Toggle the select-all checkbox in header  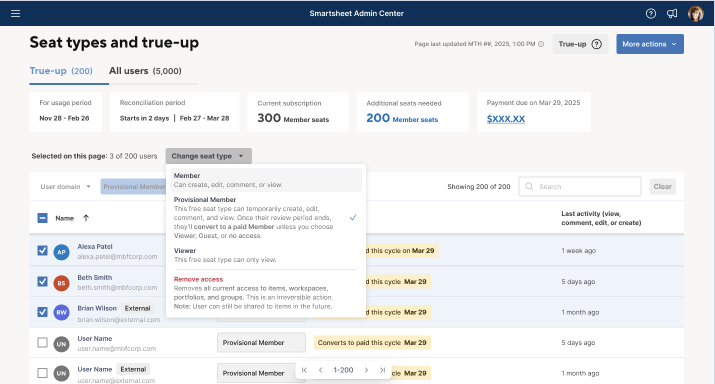(42, 218)
